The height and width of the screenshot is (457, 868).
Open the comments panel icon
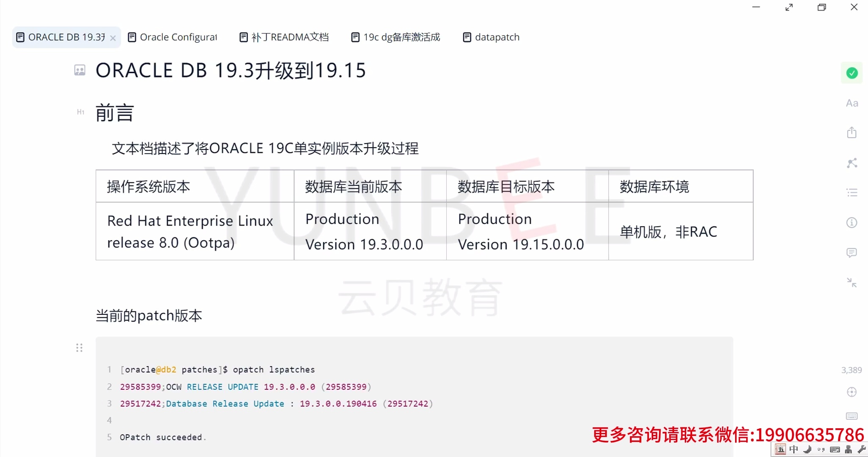coord(852,253)
